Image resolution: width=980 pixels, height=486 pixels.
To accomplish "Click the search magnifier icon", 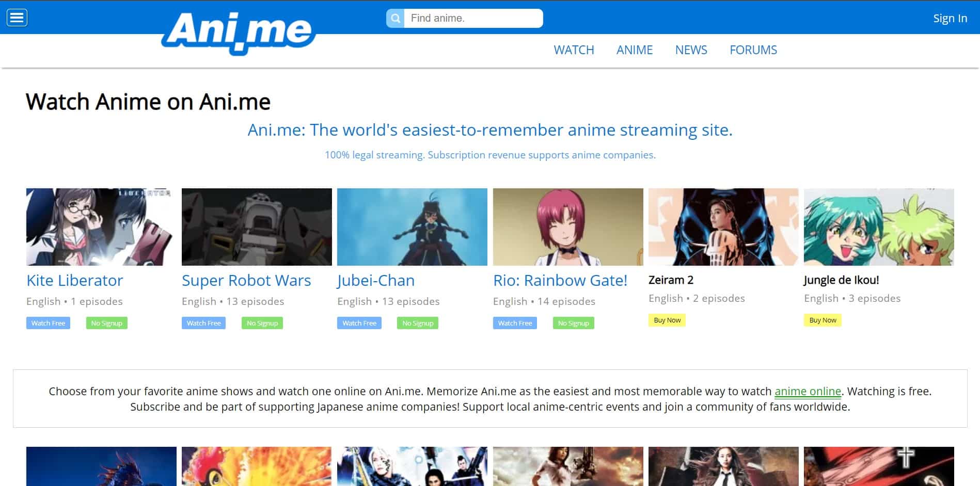I will 396,19.
